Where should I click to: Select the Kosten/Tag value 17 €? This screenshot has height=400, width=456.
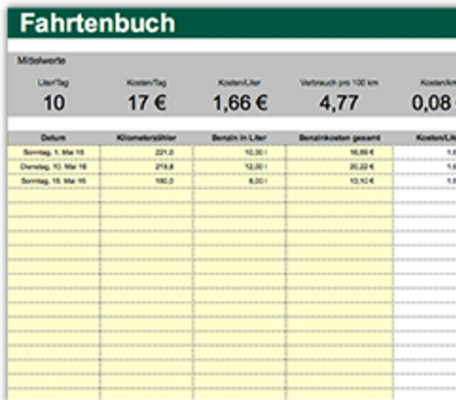coord(147,103)
